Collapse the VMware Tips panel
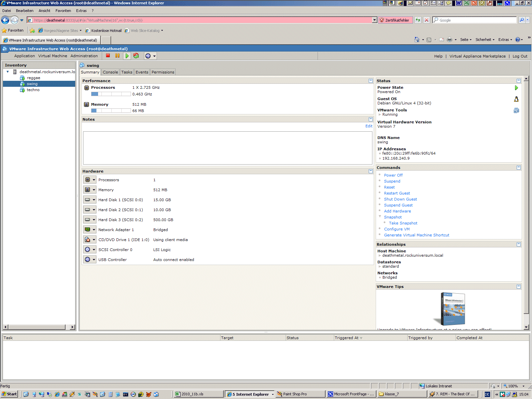The image size is (532, 399). click(519, 287)
